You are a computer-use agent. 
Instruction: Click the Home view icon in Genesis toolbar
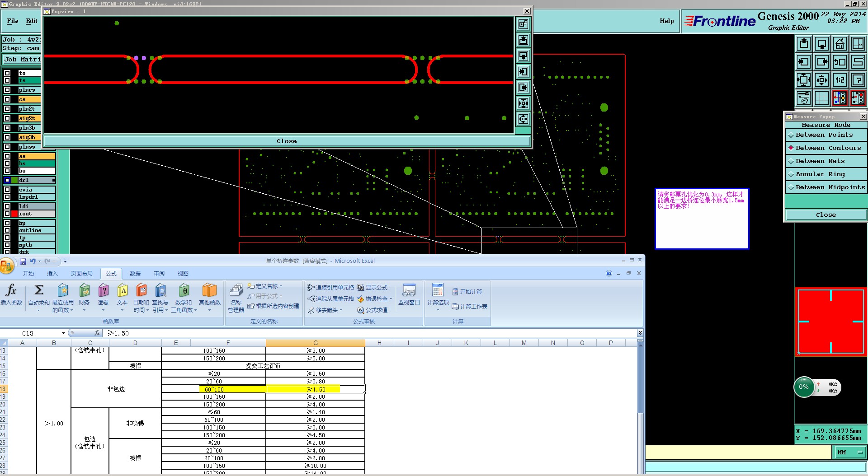coord(840,44)
